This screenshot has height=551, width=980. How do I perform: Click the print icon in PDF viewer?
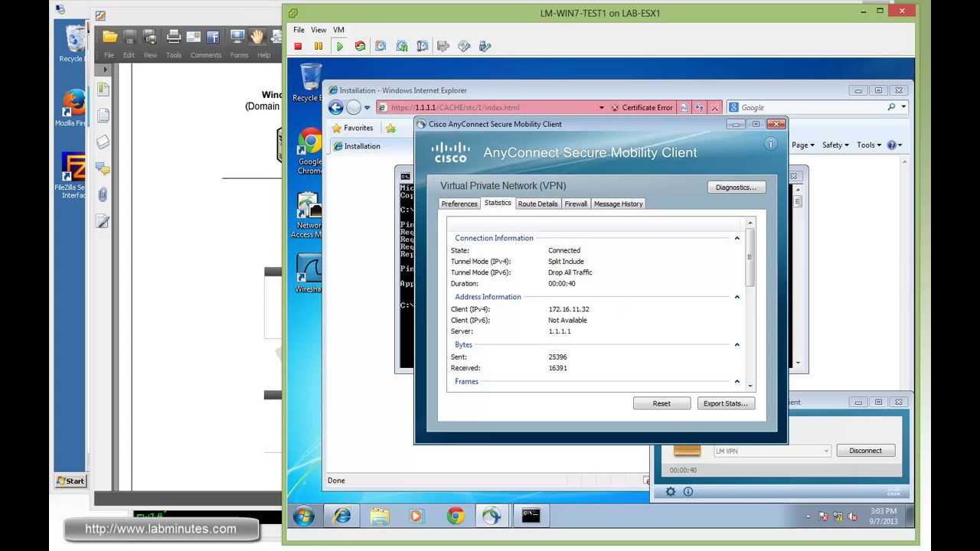coord(174,36)
